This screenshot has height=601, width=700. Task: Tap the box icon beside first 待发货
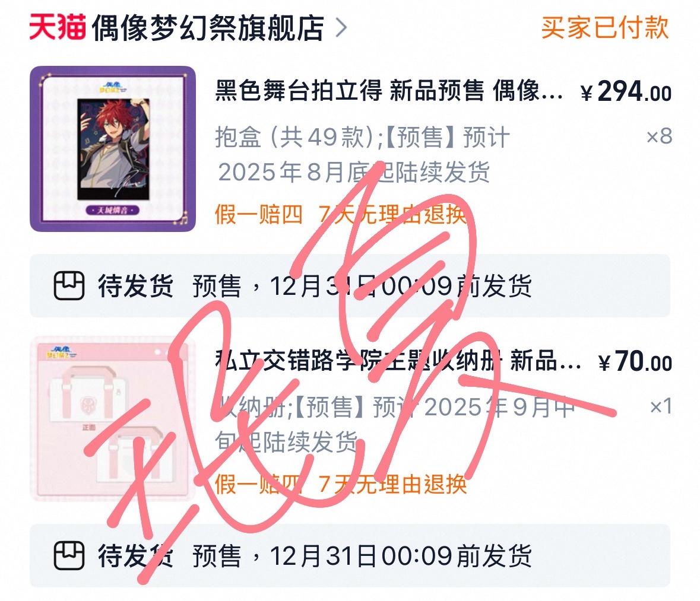pos(69,285)
